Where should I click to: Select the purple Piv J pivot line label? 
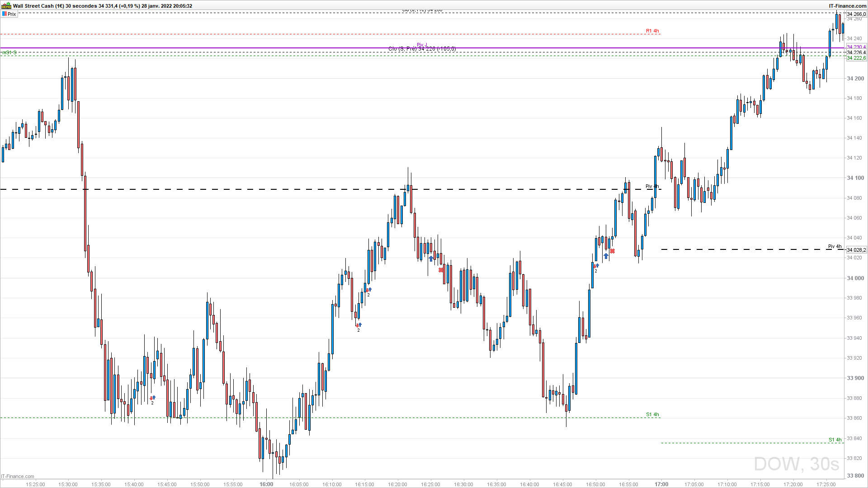click(x=422, y=45)
